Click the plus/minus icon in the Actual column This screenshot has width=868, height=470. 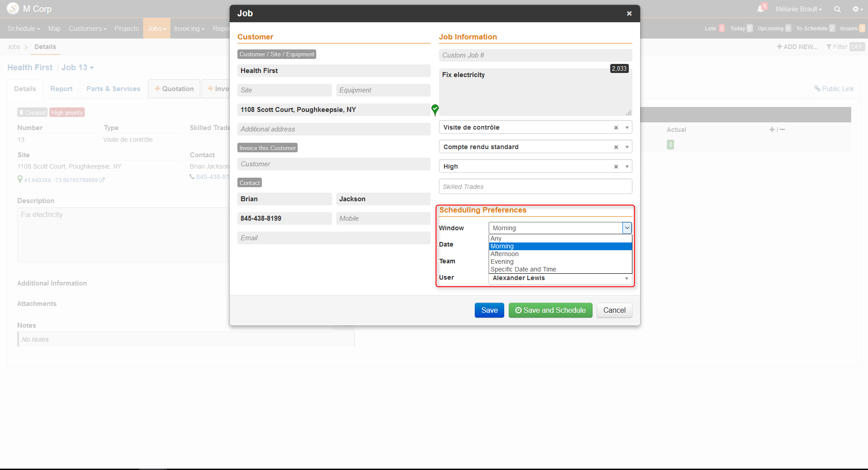click(777, 130)
